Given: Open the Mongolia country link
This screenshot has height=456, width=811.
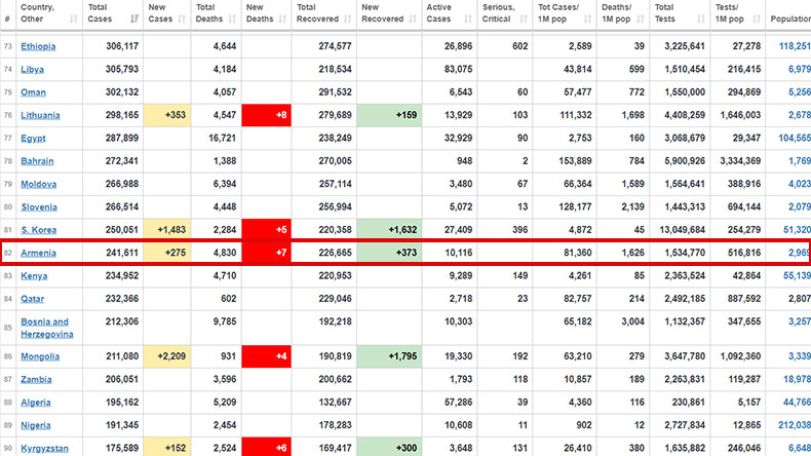Looking at the screenshot, I should (x=40, y=356).
